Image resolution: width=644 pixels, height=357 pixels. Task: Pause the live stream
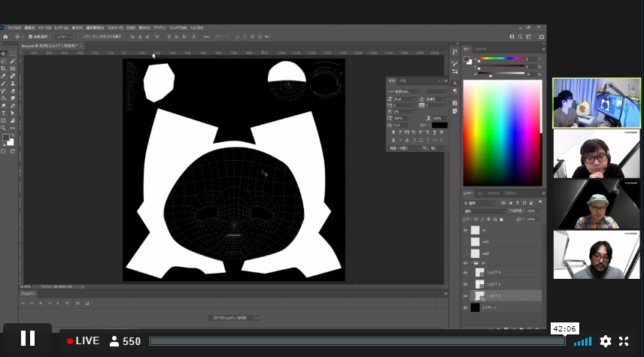(x=28, y=338)
